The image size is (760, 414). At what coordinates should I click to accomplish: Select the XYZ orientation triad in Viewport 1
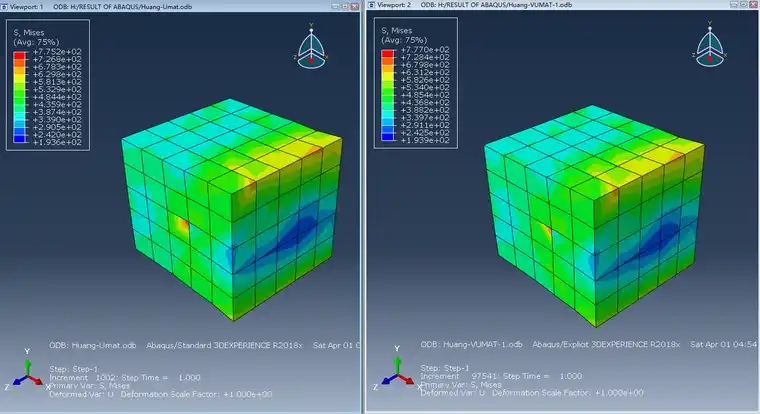click(27, 370)
